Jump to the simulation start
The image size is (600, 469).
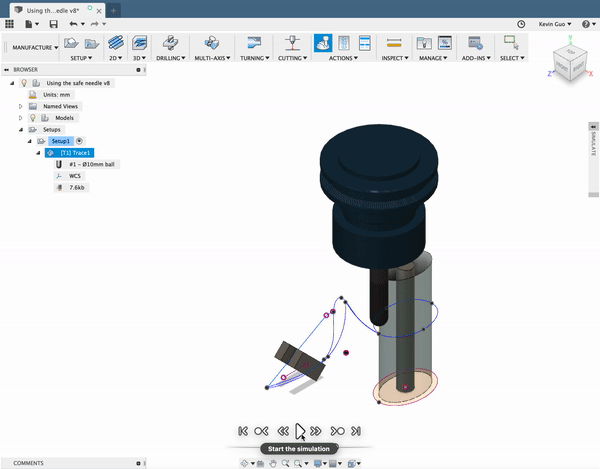[243, 431]
